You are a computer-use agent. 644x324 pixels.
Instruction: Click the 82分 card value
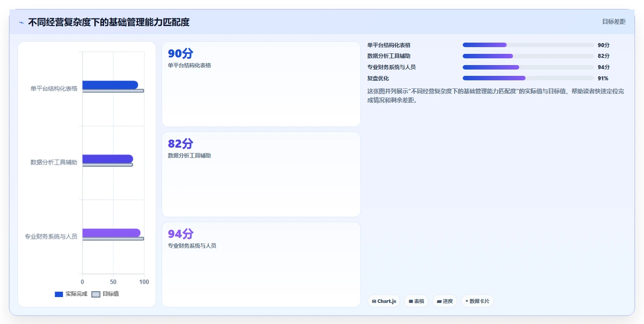(x=180, y=144)
